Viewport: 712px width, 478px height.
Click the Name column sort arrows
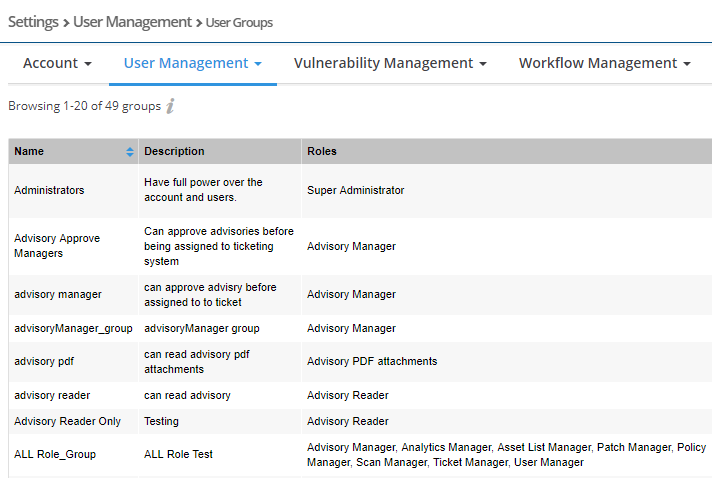pyautogui.click(x=130, y=152)
